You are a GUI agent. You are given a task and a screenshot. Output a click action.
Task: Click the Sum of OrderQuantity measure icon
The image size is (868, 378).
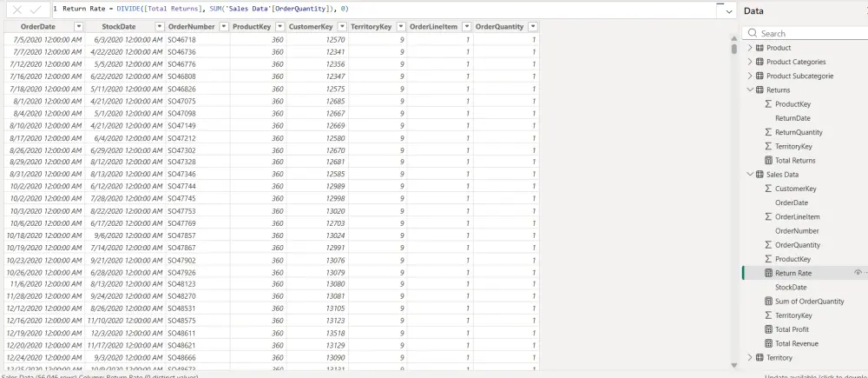[768, 302]
